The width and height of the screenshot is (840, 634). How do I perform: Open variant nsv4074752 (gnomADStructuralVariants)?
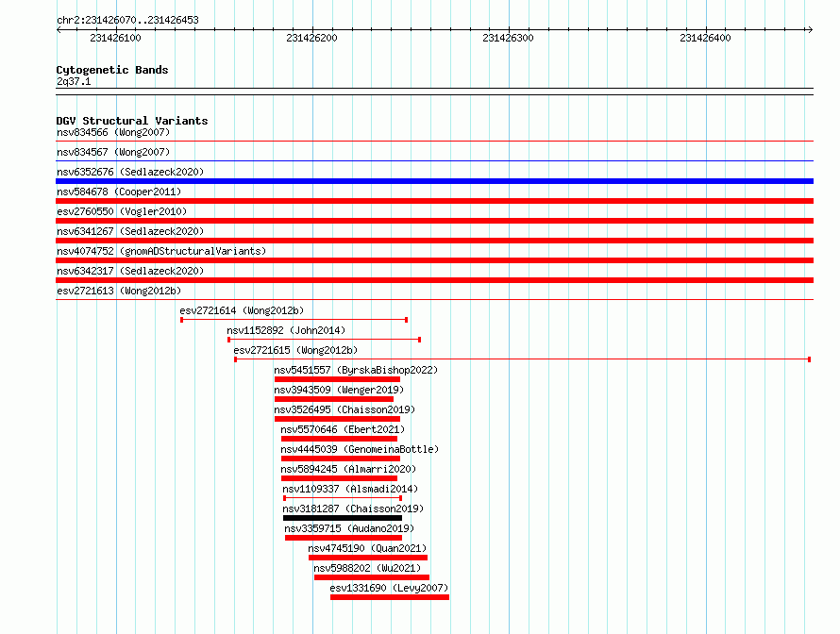coord(161,251)
